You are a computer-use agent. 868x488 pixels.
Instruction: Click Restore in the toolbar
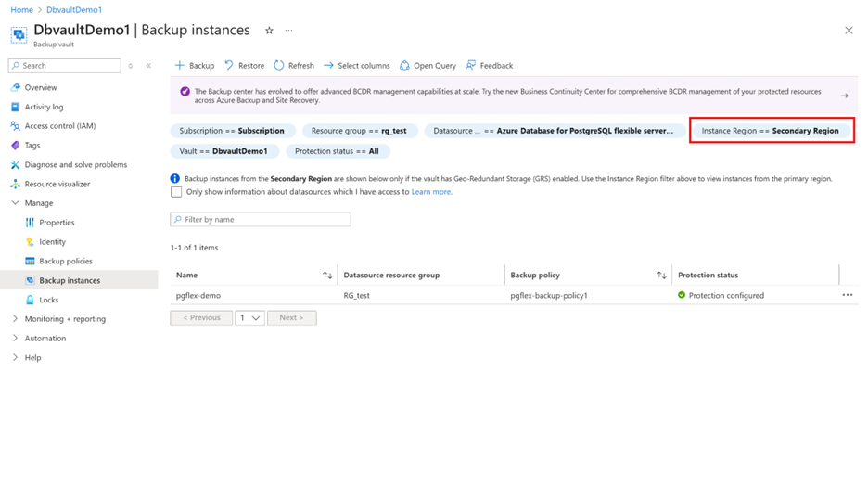pos(244,65)
